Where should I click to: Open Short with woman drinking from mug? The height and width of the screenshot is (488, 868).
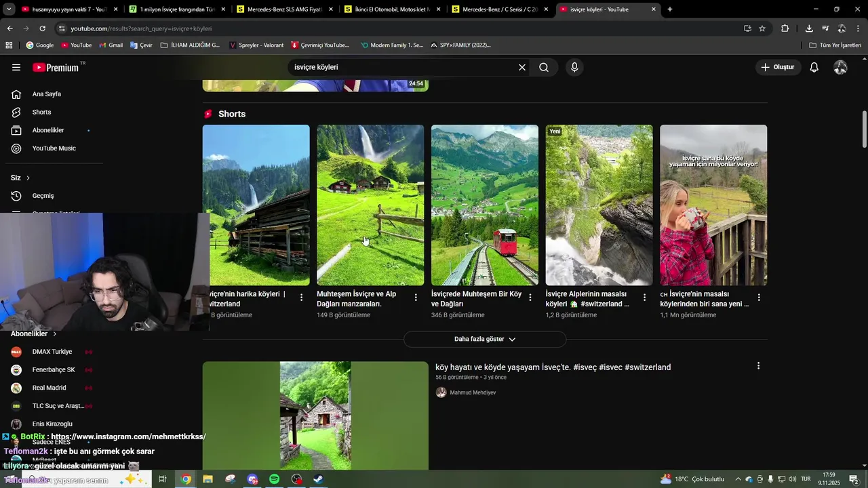point(713,205)
